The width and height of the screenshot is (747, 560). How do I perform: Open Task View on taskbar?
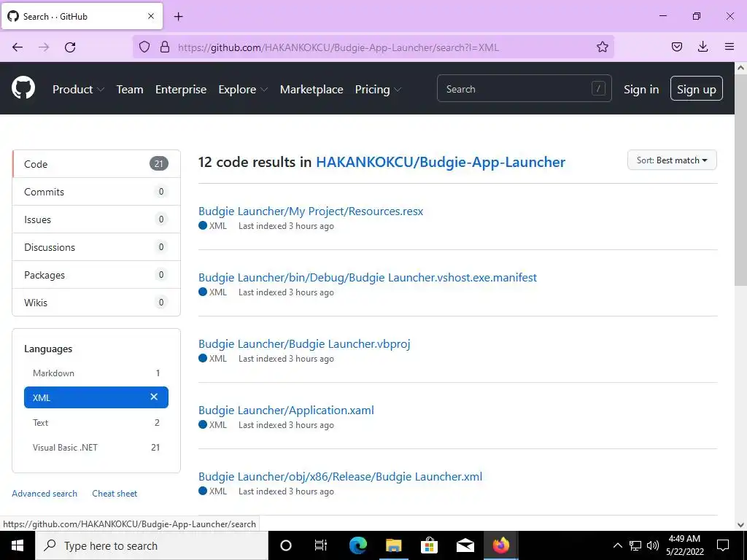click(x=321, y=545)
